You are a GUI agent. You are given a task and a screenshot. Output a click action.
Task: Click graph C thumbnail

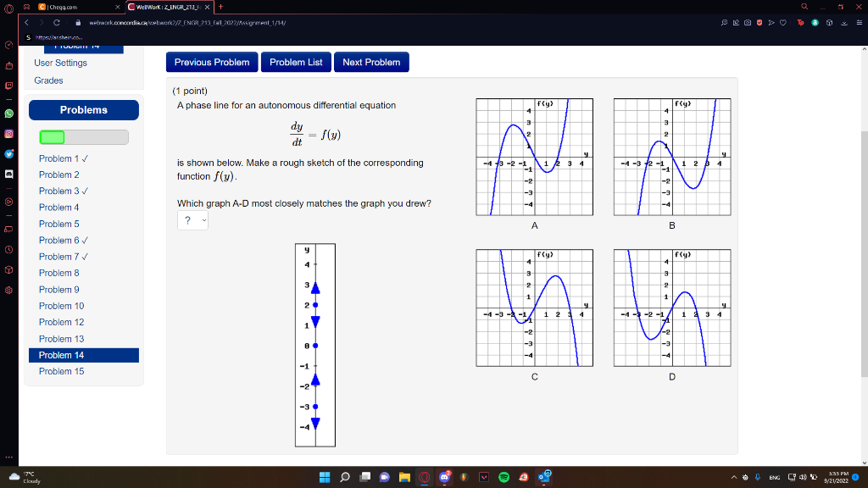click(534, 308)
